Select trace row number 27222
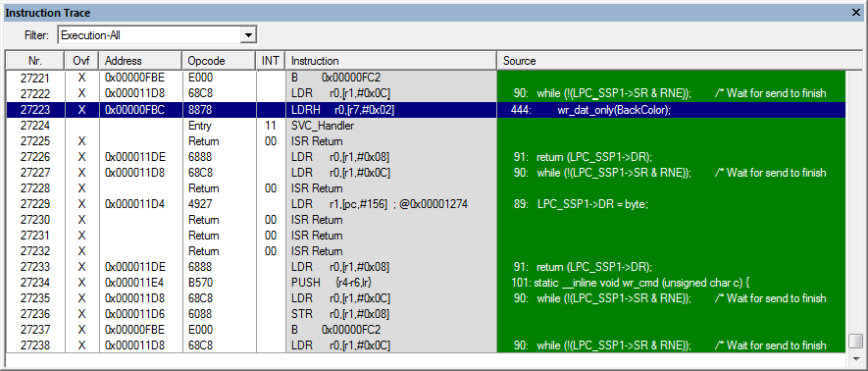Viewport: 868px width, 371px height. (x=426, y=93)
